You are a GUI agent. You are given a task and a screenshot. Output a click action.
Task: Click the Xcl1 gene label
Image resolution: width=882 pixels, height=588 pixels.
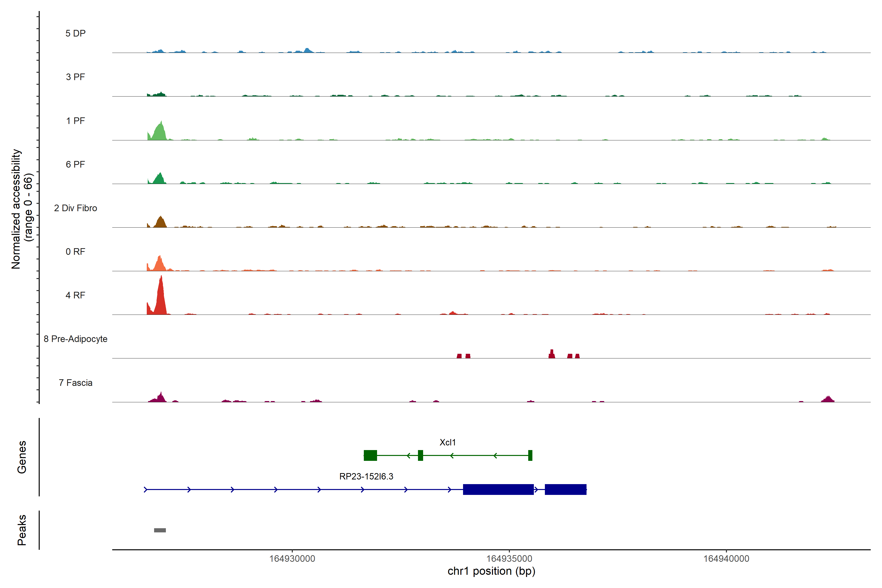coord(447,442)
